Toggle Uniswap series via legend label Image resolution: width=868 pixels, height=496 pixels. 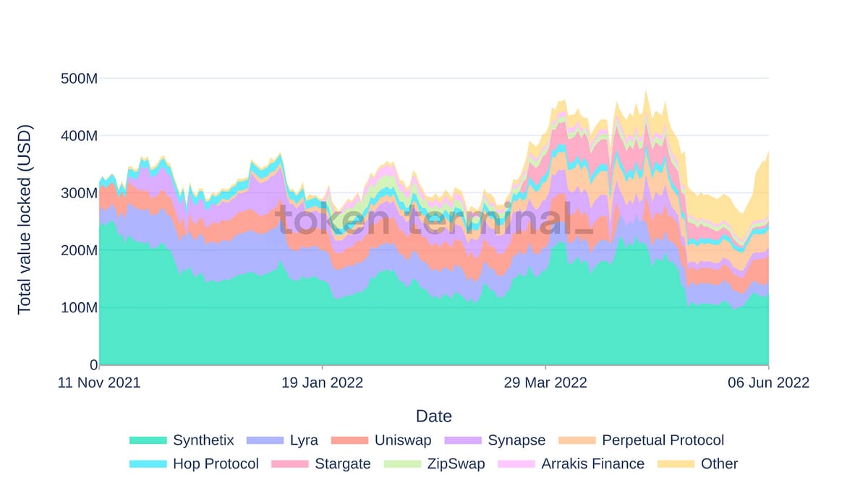pos(403,440)
